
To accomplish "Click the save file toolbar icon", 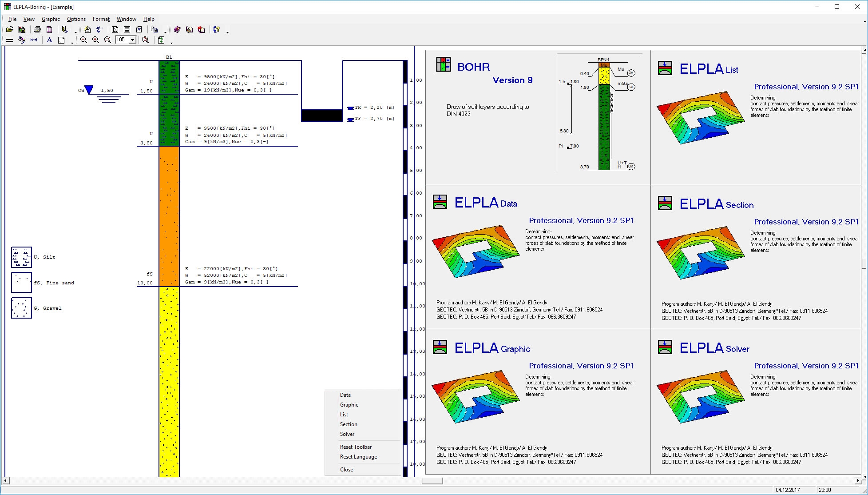I will (x=21, y=30).
